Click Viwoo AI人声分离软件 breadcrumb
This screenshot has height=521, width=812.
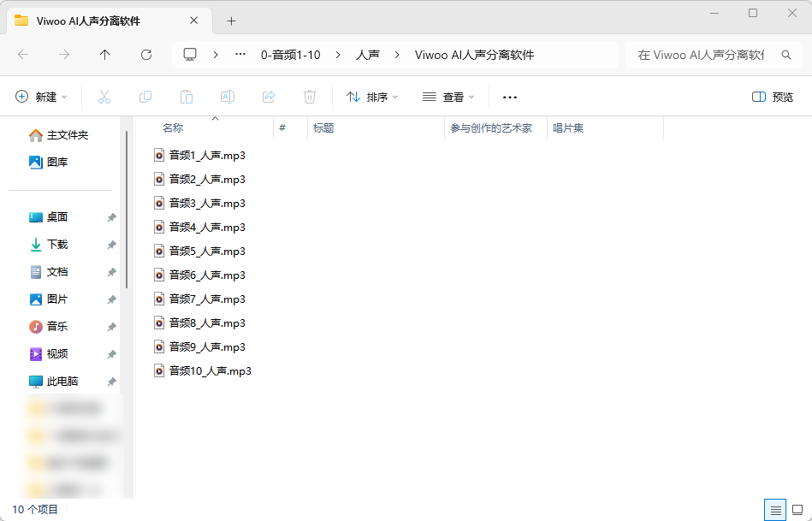point(474,55)
